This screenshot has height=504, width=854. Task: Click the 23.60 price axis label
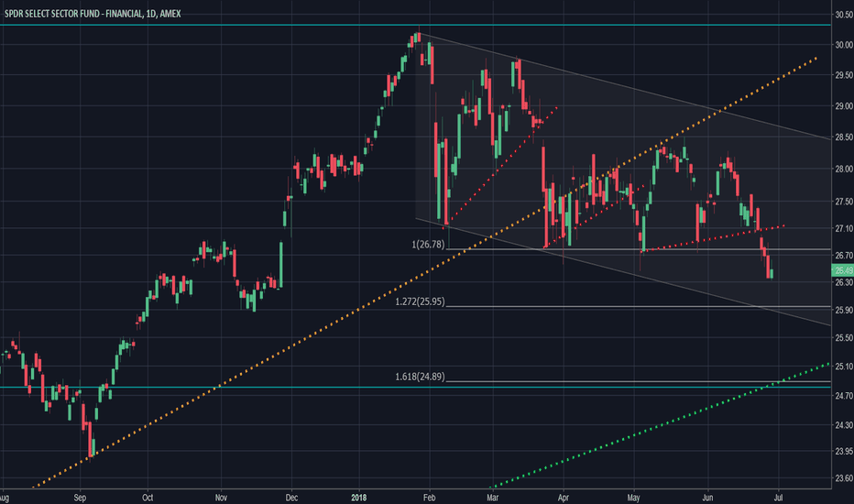click(844, 477)
